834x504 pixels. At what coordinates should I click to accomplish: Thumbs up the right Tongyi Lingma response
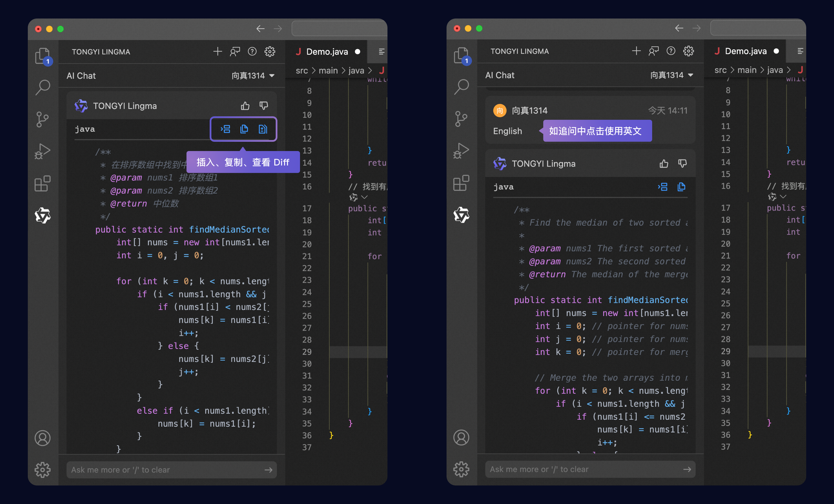pos(664,164)
